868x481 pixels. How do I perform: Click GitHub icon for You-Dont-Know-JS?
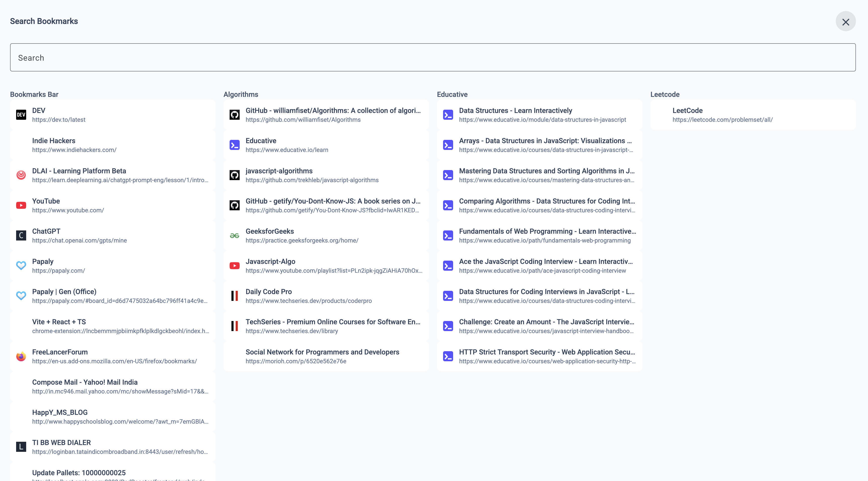235,206
